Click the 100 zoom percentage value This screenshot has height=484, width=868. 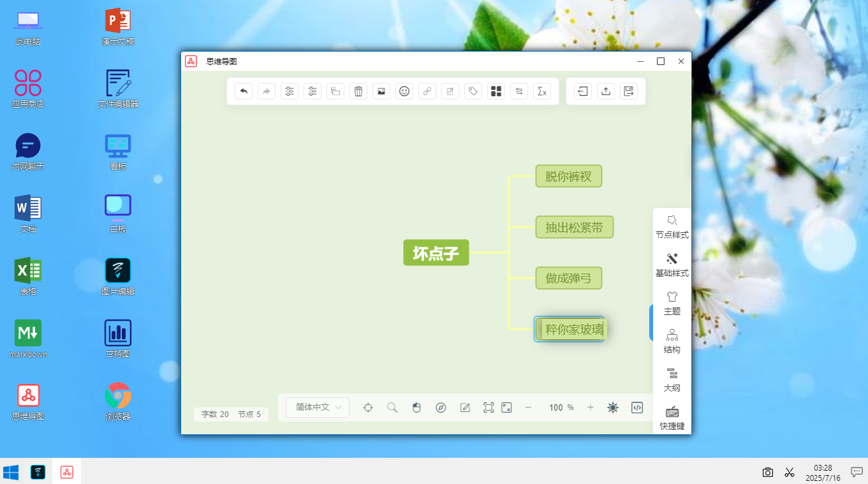pyautogui.click(x=556, y=407)
